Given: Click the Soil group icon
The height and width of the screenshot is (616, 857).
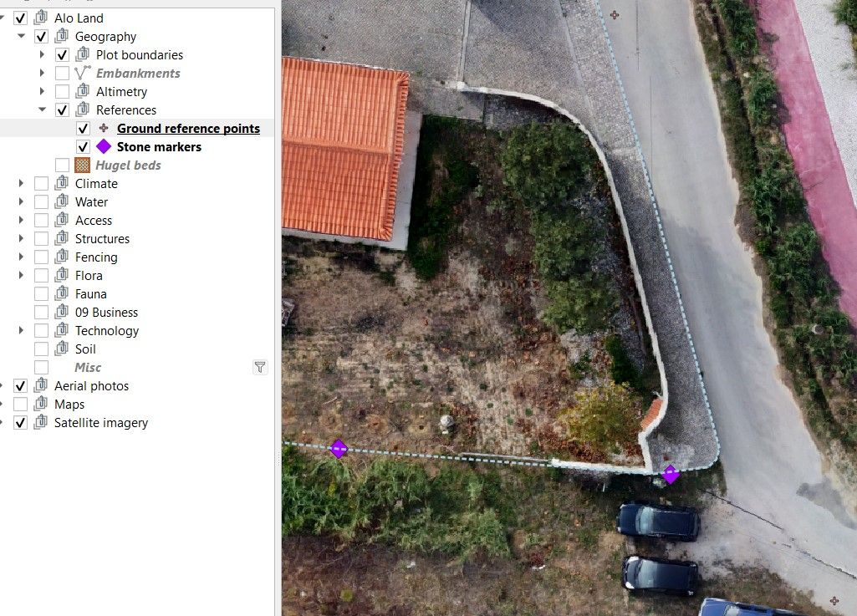Looking at the screenshot, I should [x=61, y=349].
